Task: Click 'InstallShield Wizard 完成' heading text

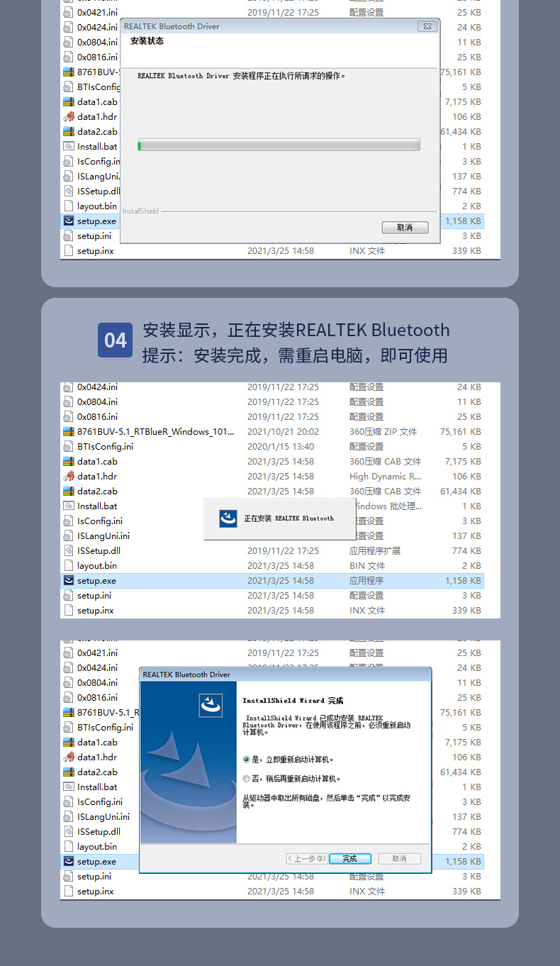Action: 293,700
